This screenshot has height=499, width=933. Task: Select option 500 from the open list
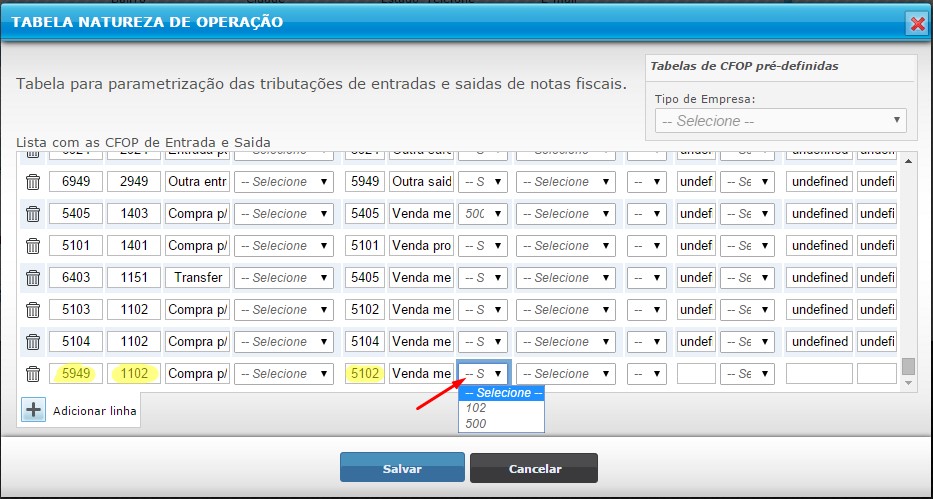coord(501,423)
